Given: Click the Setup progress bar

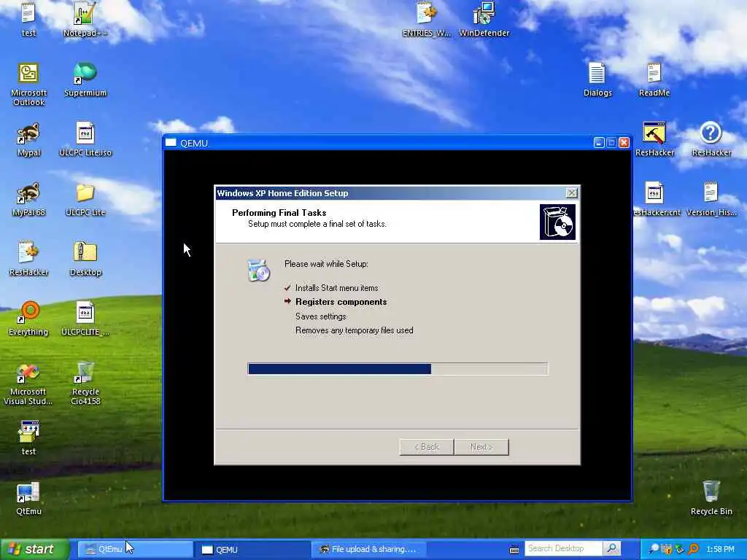Looking at the screenshot, I should point(398,369).
